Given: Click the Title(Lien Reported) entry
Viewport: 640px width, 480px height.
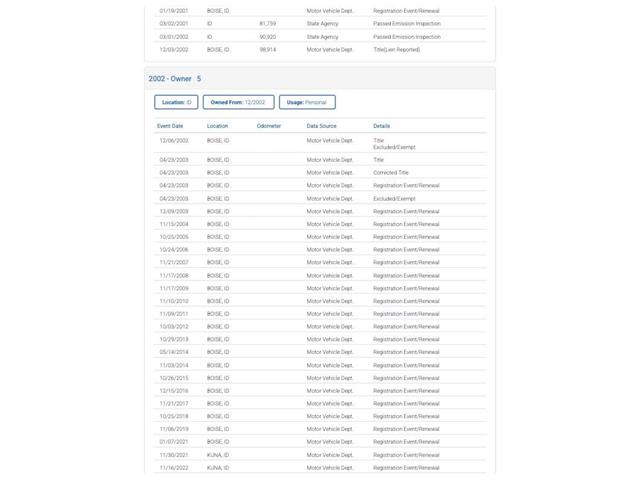Looking at the screenshot, I should 396,49.
